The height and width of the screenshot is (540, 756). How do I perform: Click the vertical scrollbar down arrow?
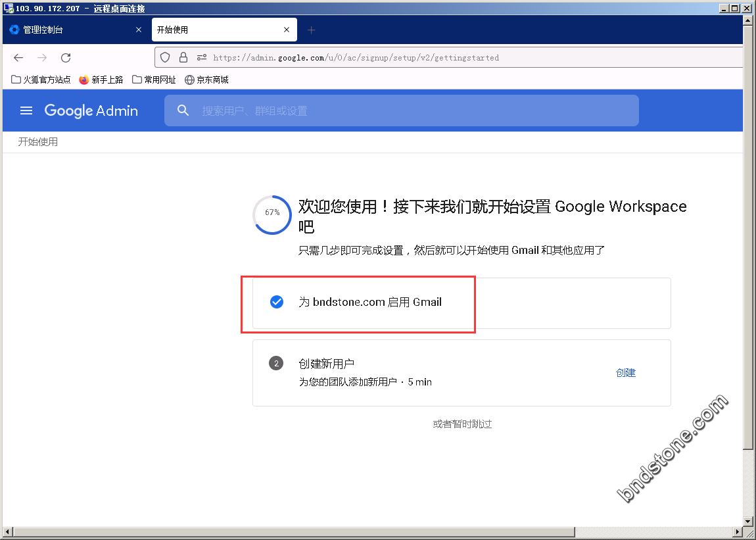pyautogui.click(x=748, y=523)
